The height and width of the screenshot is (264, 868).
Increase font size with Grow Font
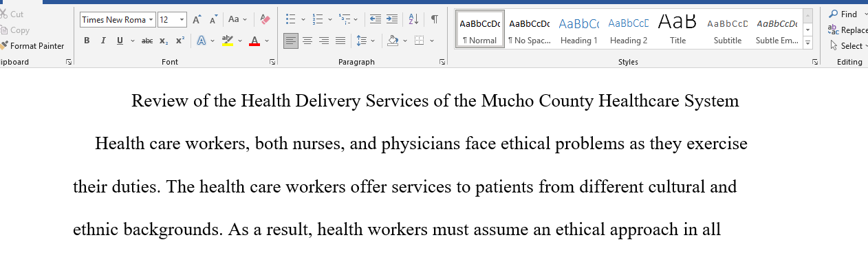pyautogui.click(x=197, y=20)
